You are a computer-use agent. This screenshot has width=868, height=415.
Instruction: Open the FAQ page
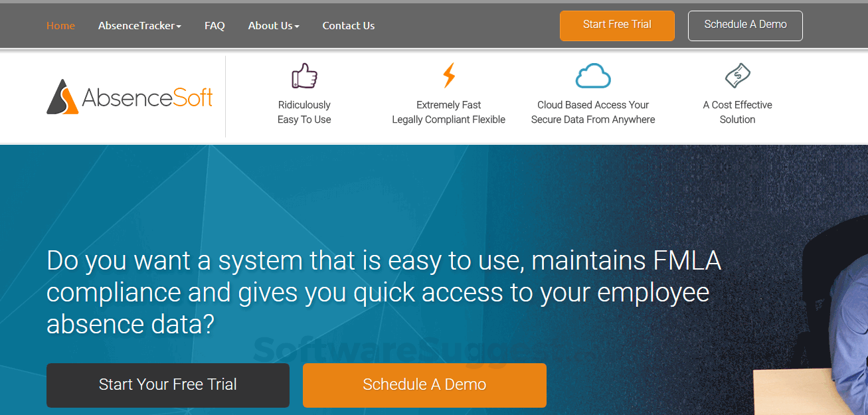215,25
